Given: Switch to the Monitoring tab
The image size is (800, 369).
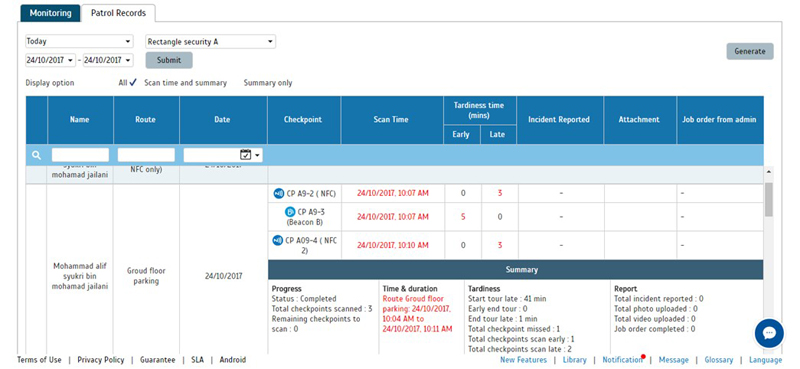Looking at the screenshot, I should [x=50, y=13].
